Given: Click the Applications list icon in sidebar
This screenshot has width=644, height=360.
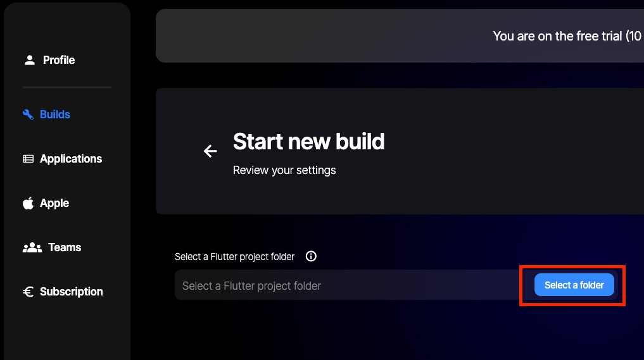Looking at the screenshot, I should pos(28,159).
